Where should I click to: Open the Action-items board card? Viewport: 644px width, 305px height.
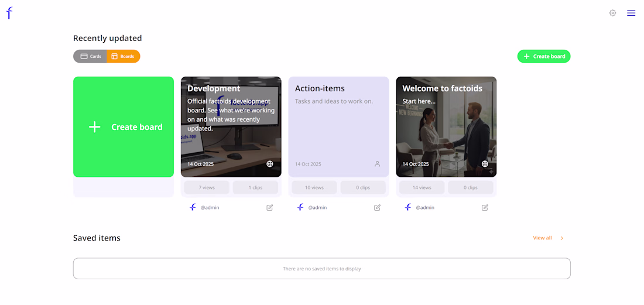pyautogui.click(x=339, y=127)
